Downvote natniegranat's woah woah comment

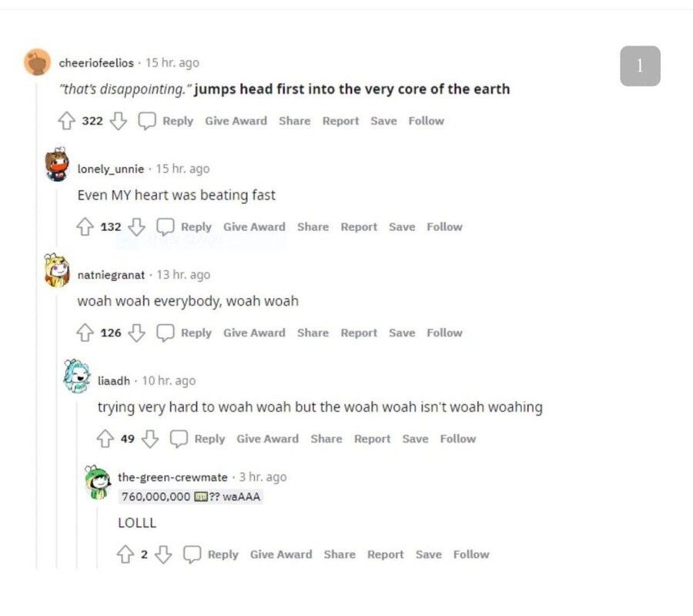coord(136,333)
